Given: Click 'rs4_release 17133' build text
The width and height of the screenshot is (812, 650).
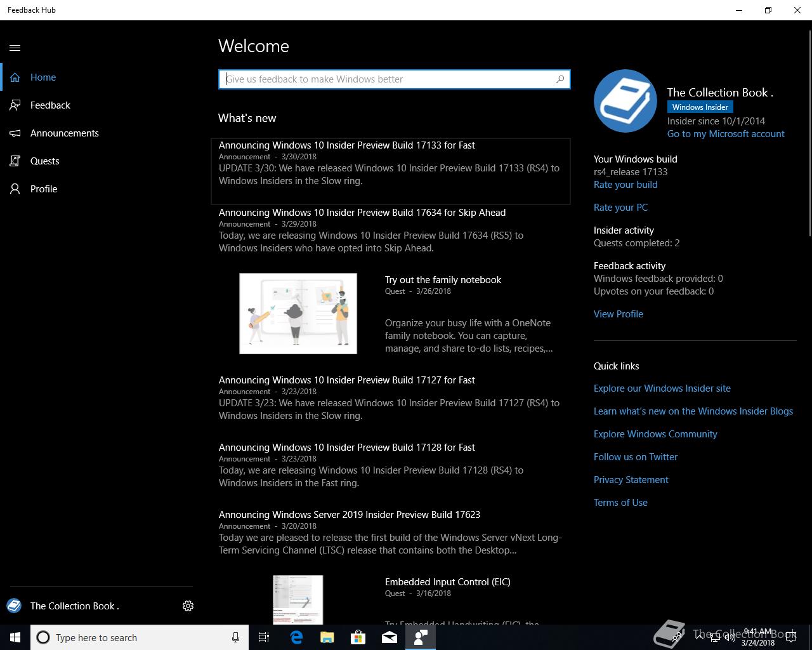Looking at the screenshot, I should (631, 172).
